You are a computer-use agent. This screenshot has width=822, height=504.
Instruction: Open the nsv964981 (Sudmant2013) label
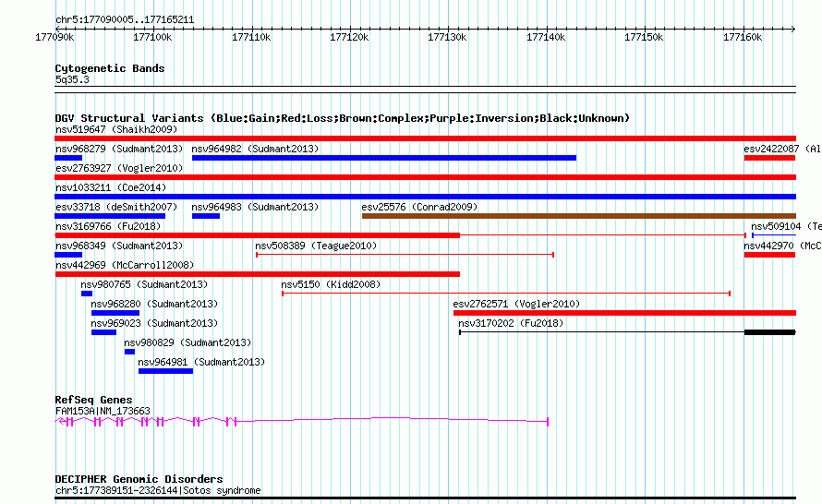201,362
